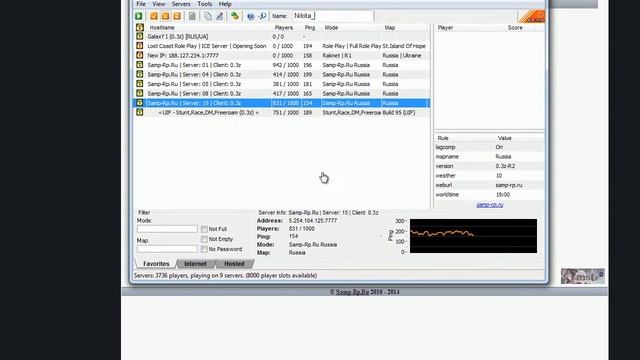640x360 pixels.
Task: Switch to the Internet tab
Action: 195,264
